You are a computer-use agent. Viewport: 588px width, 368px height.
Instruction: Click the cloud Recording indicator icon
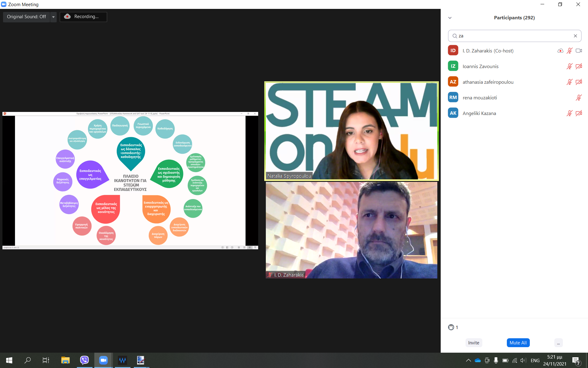point(67,17)
